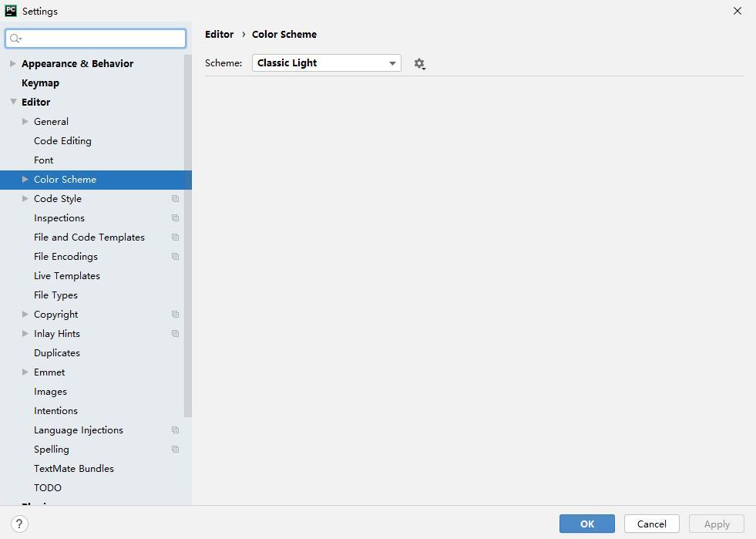Focus the settings search field
This screenshot has width=756, height=539.
[96, 39]
